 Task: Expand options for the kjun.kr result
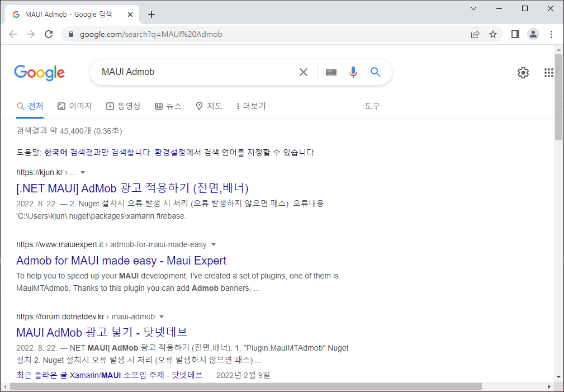tap(82, 172)
